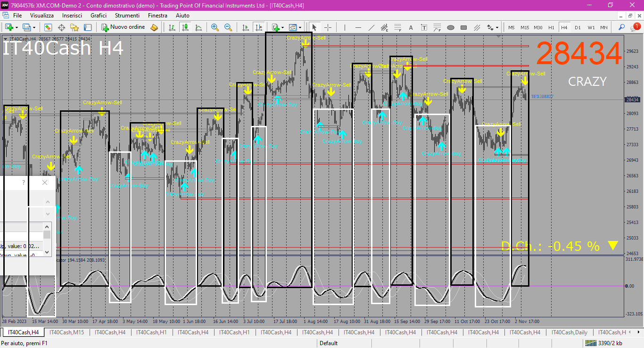Open the Grafici menu
This screenshot has width=644, height=348.
click(99, 16)
